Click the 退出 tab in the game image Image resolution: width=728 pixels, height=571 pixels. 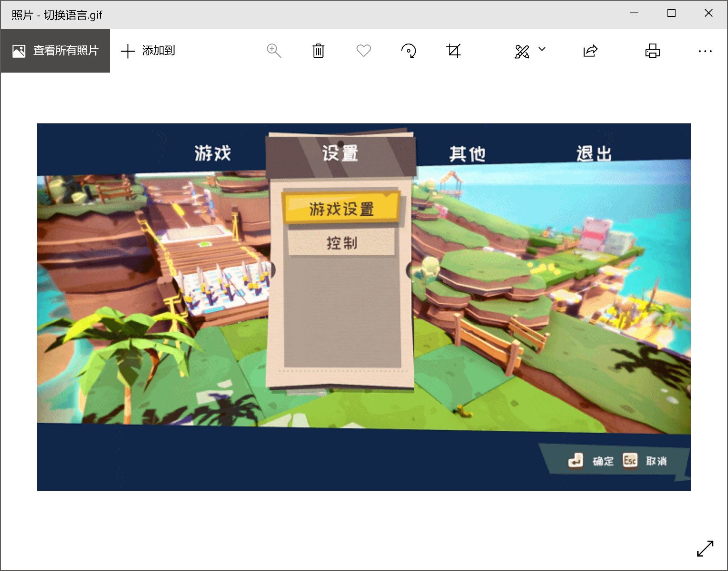[594, 154]
